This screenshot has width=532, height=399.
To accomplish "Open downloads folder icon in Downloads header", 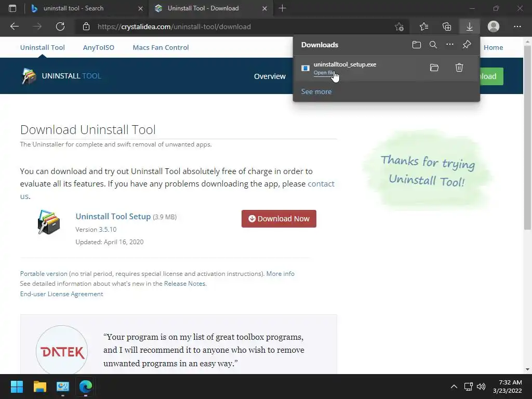I will 417,45.
